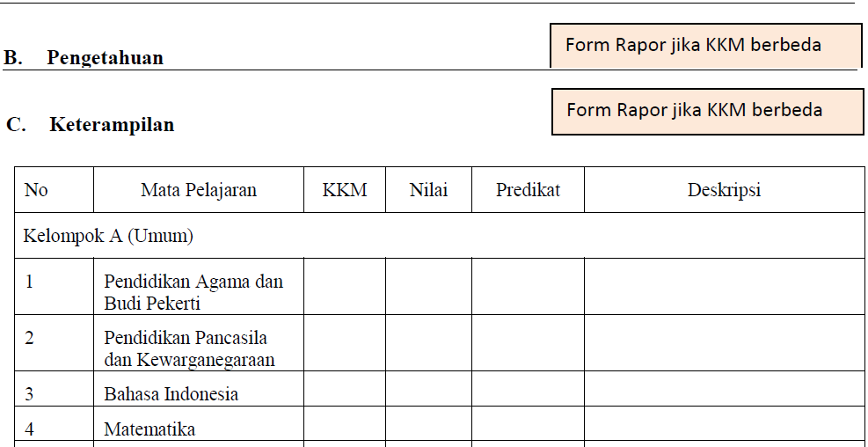Click "Pendidikan Pancasila dan Kewarganegaraan" cell
868x447 pixels.
point(189,348)
